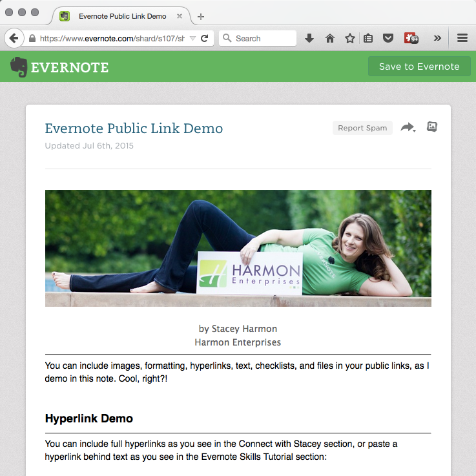Click the Harmon Enterprises banner photo
Viewport: 476px width, 476px height.
click(x=238, y=248)
